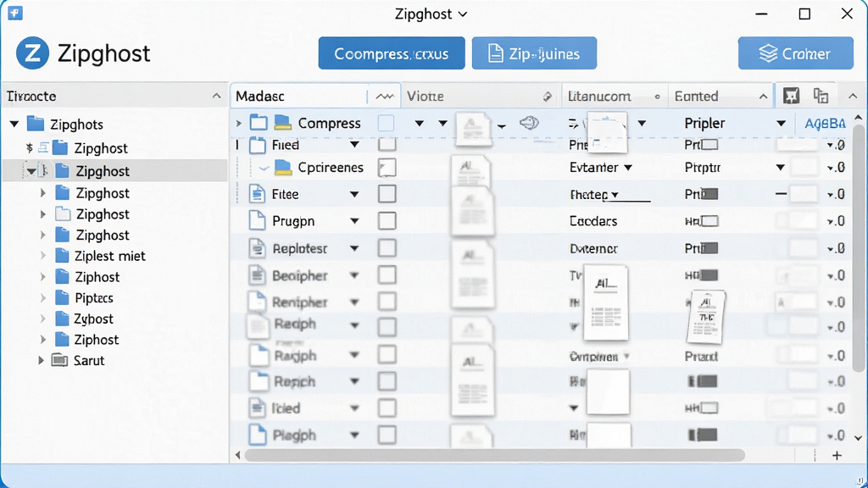Open the Zipghost title dropdown menu
The width and height of the screenshot is (868, 488).
tap(463, 14)
